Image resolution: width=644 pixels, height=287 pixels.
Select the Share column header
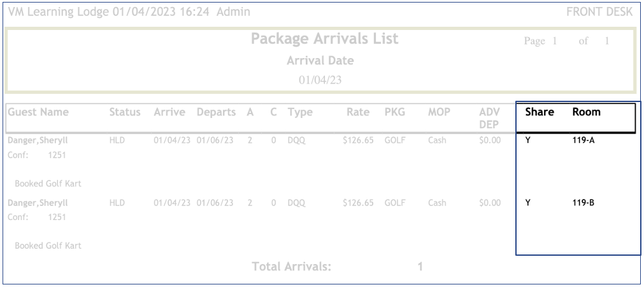tap(540, 112)
